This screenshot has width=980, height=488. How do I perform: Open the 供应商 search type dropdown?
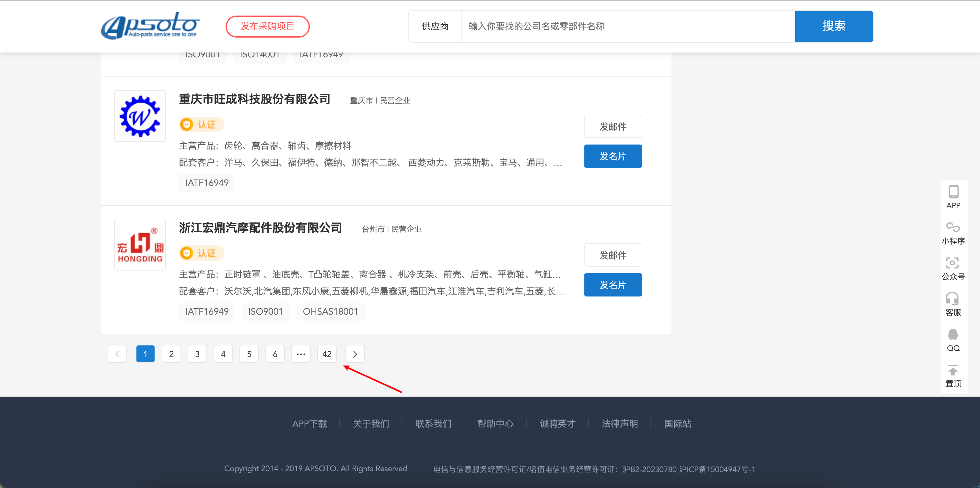(435, 26)
